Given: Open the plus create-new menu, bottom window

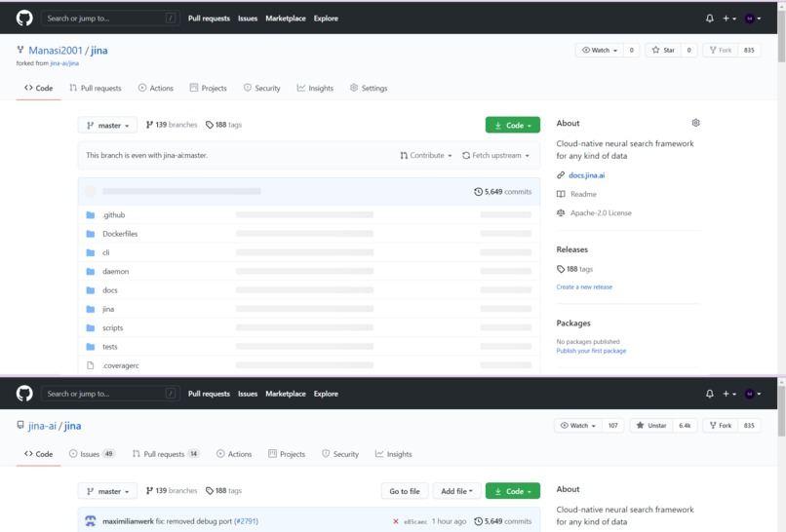Looking at the screenshot, I should pos(728,394).
